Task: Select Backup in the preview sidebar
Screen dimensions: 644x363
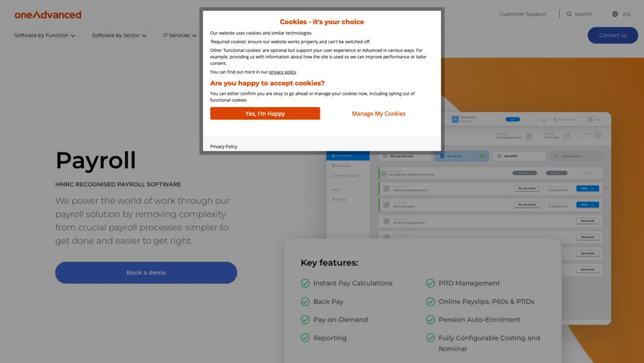Action: 340,199
